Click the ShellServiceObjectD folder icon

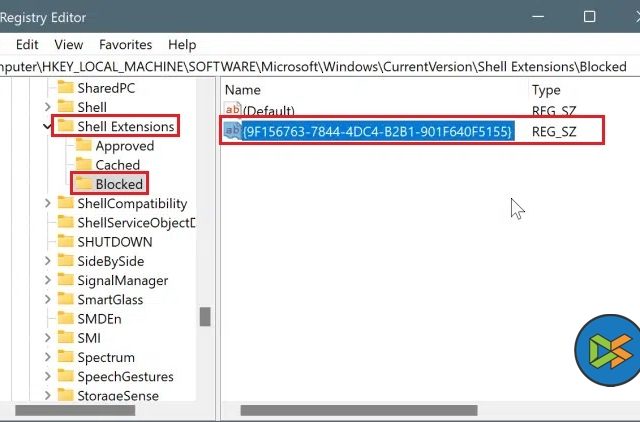tap(65, 222)
